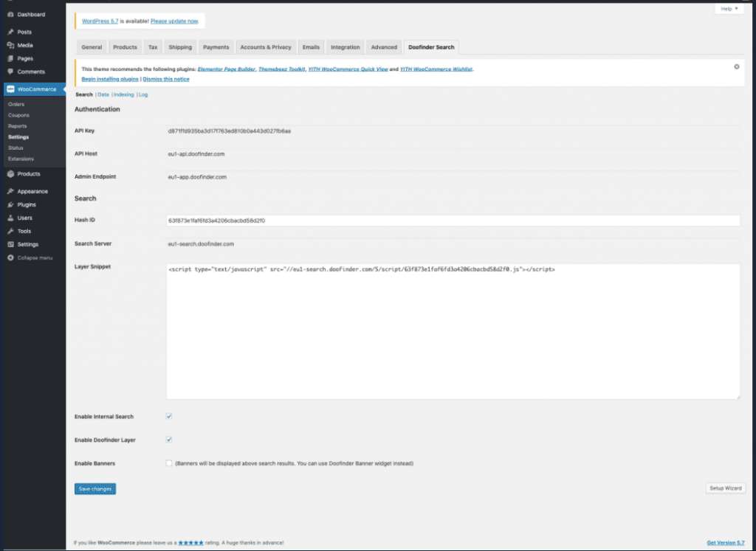
Task: Click the 'Please update now' link
Action: click(x=175, y=21)
